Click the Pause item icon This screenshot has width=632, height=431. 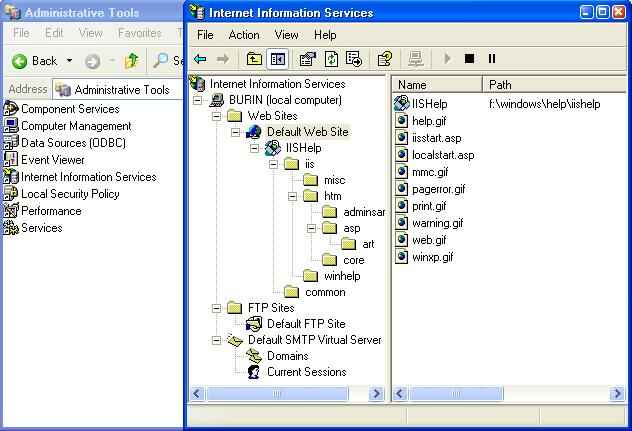point(492,59)
